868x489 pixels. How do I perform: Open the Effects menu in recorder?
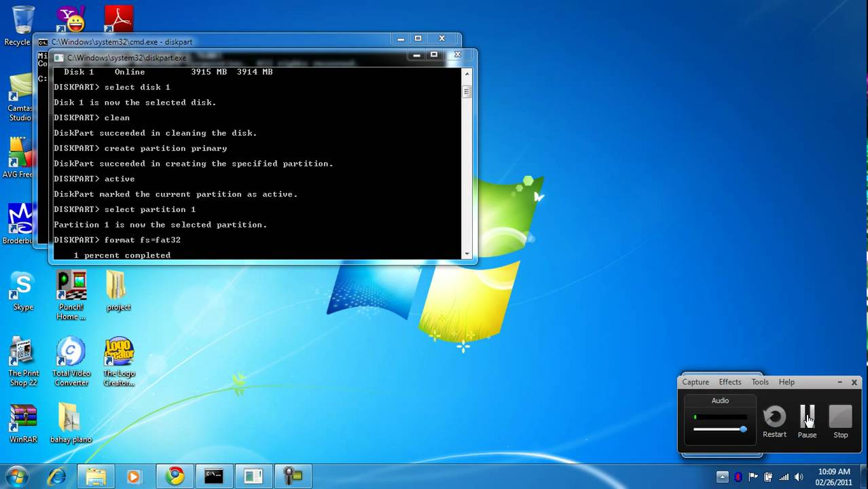tap(730, 382)
